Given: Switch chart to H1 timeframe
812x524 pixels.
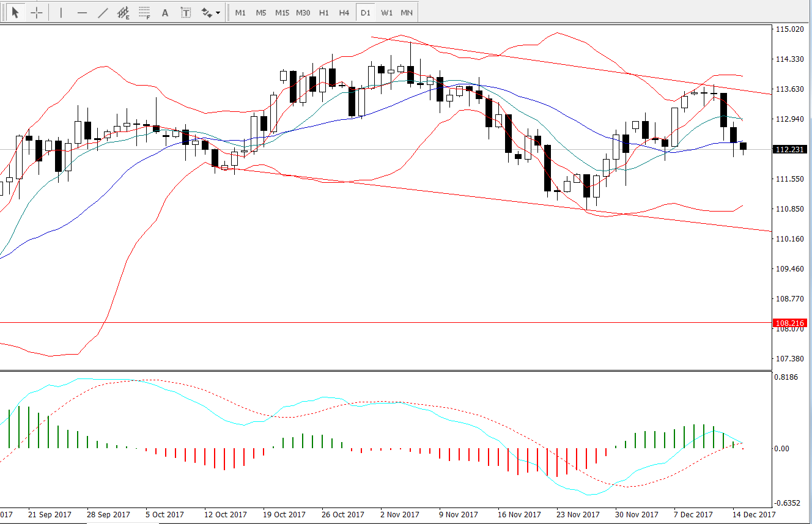Looking at the screenshot, I should tap(324, 12).
